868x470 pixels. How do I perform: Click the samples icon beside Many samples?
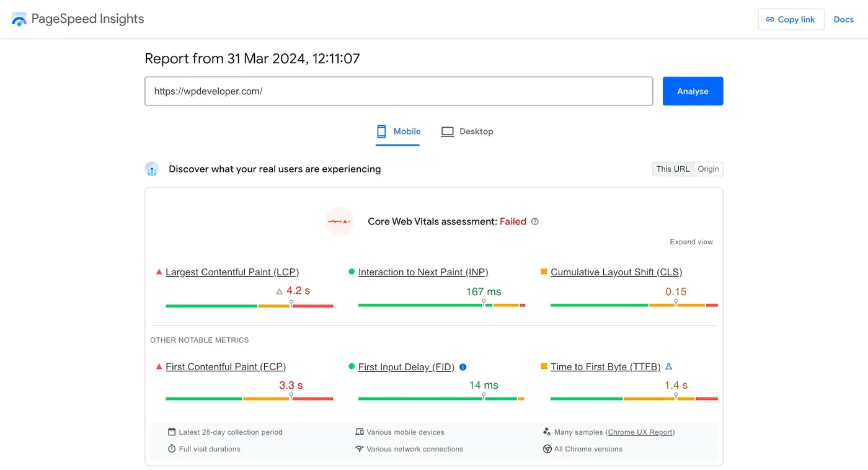click(547, 432)
